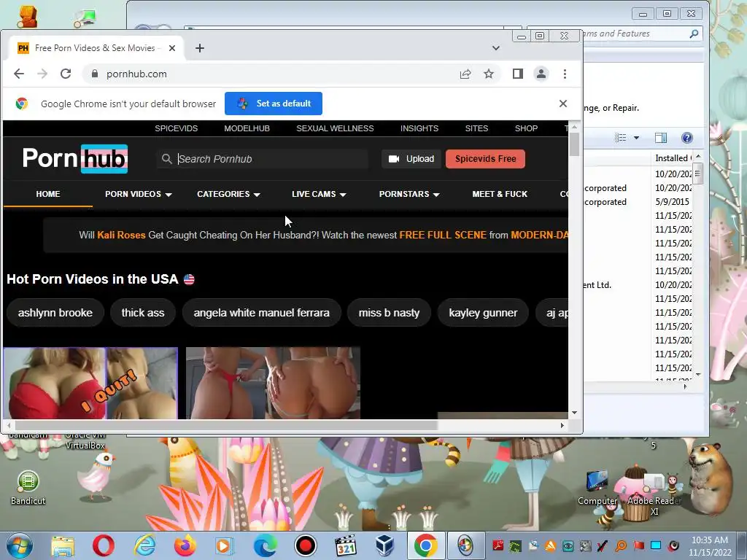Click the page's vertical scrollbar thumb
This screenshot has height=560, width=747.
574,144
